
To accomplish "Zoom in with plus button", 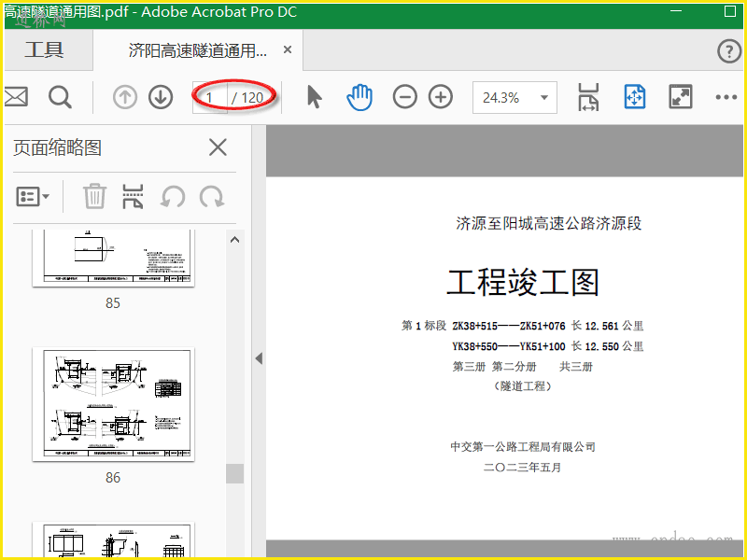I will coord(440,97).
